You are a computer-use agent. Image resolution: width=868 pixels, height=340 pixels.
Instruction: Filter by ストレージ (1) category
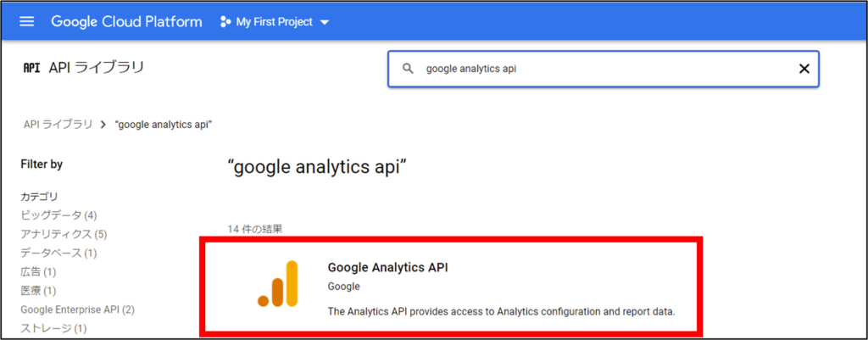point(53,328)
